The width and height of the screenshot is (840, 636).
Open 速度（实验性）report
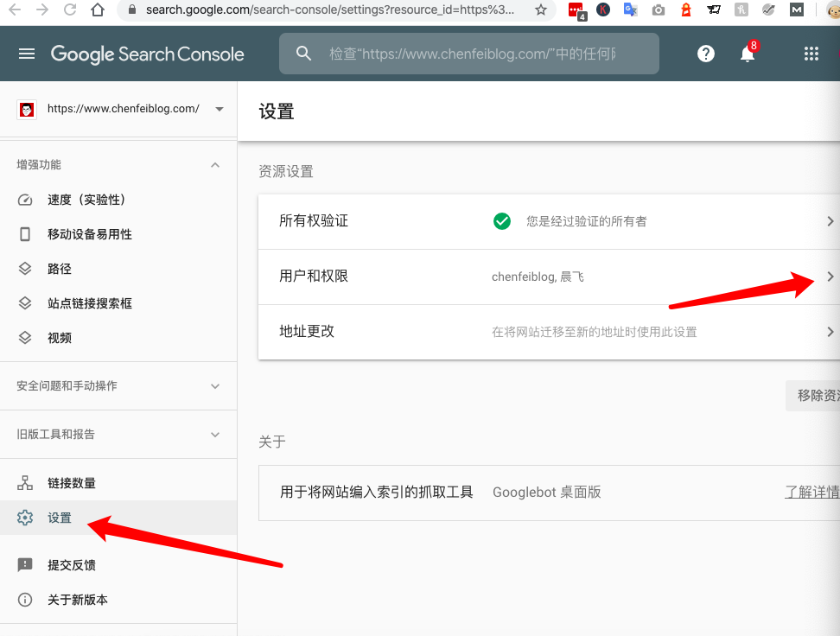tap(118, 200)
